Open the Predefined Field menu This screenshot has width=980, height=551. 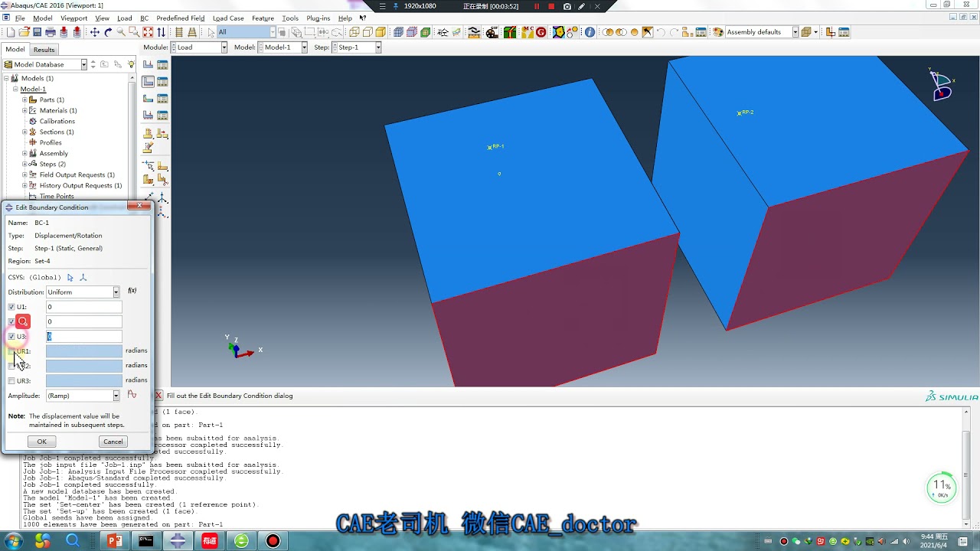pyautogui.click(x=181, y=18)
